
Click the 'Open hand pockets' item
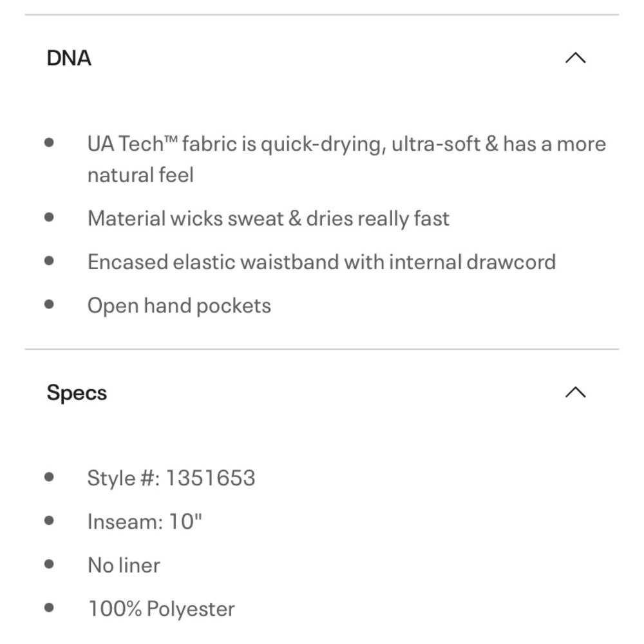click(x=179, y=306)
